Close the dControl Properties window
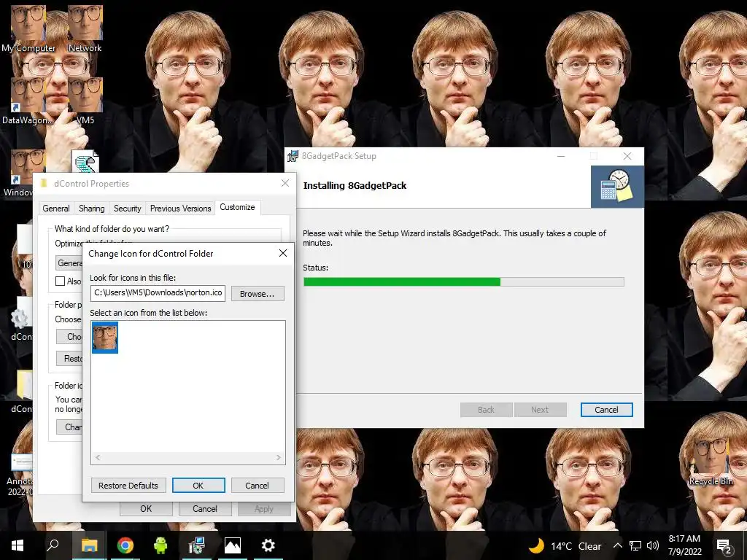The height and width of the screenshot is (560, 747). (x=285, y=183)
